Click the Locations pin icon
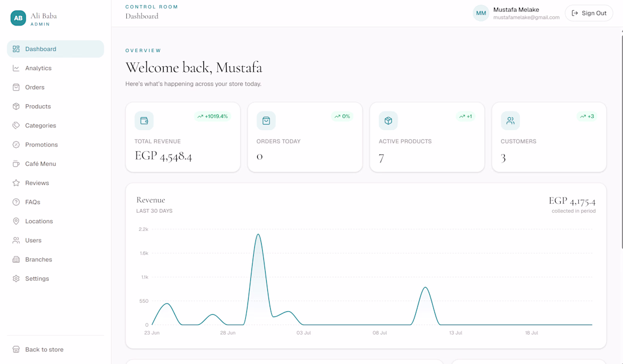 (x=16, y=221)
